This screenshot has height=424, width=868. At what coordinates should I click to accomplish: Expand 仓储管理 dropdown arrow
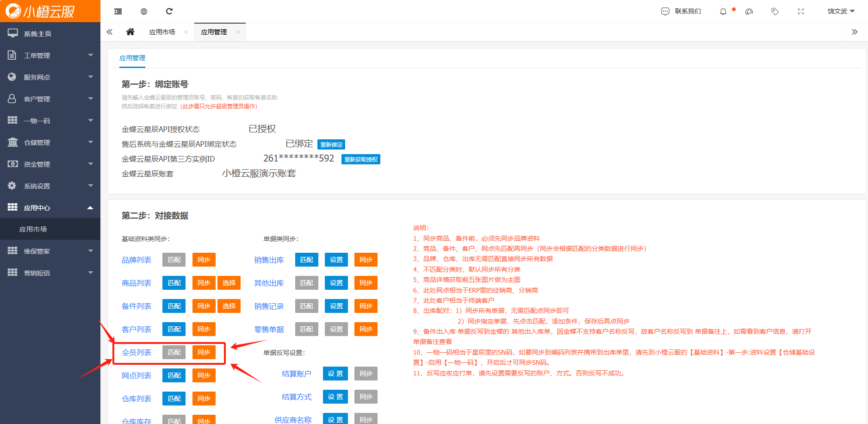[91, 142]
